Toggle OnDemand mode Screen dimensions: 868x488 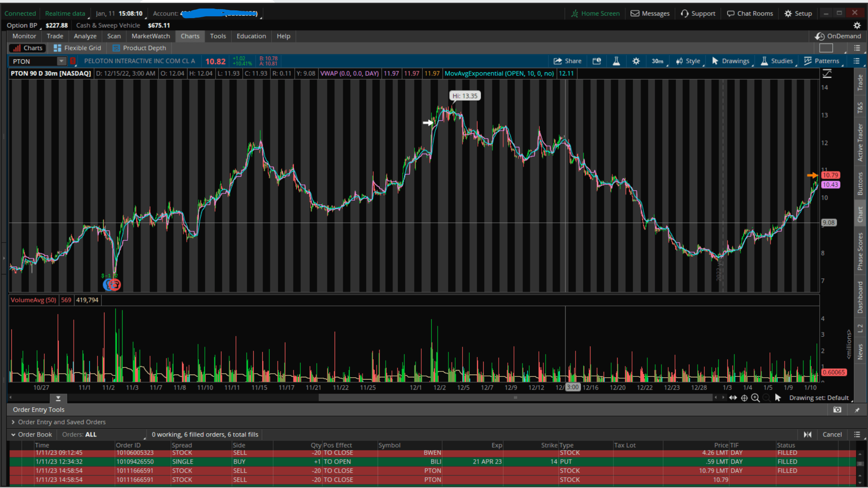838,36
